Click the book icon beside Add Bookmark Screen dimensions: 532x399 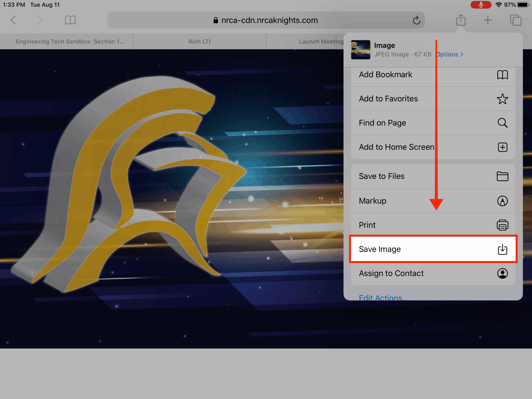pyautogui.click(x=502, y=75)
